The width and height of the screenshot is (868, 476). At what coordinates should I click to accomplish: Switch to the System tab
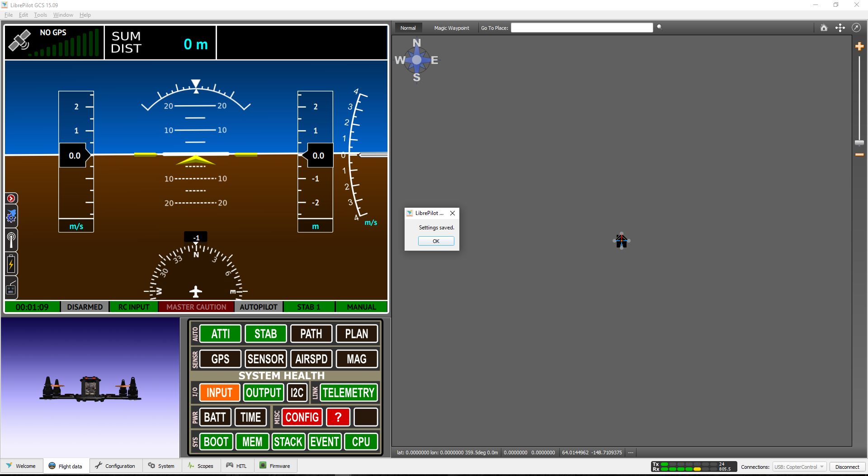pyautogui.click(x=161, y=466)
